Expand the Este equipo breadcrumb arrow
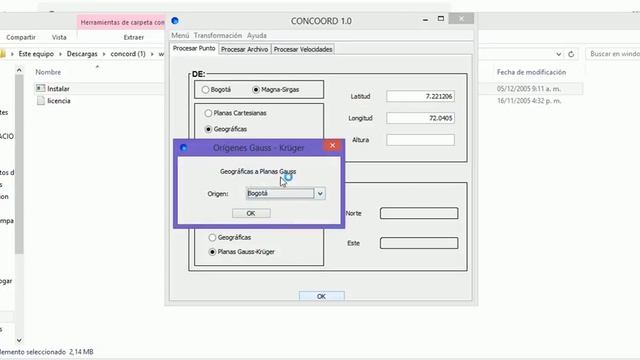The width and height of the screenshot is (640, 360). coord(60,54)
